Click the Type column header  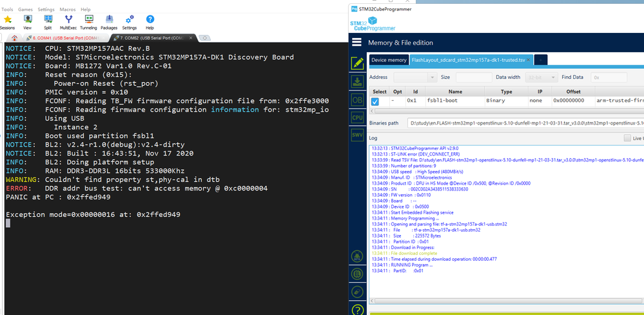pyautogui.click(x=506, y=91)
